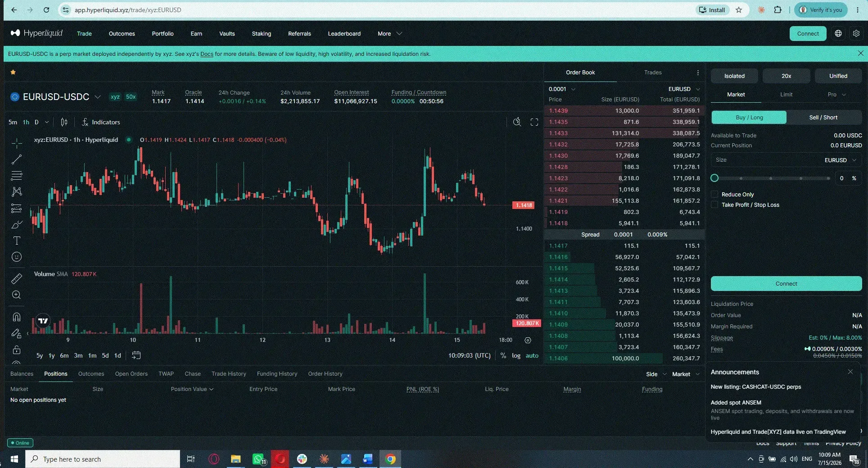
Task: Click the Hyperliquid logo
Action: tap(36, 33)
